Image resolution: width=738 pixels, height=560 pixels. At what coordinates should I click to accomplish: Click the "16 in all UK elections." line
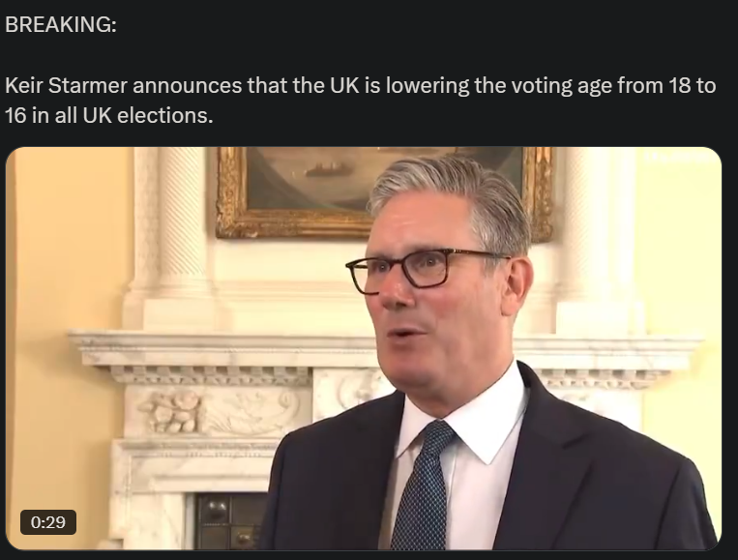pyautogui.click(x=109, y=116)
